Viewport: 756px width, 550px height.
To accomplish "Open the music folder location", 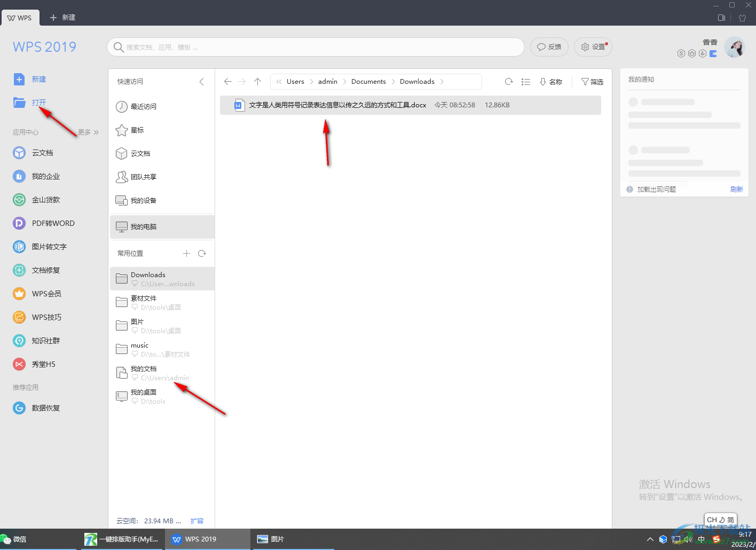I will pyautogui.click(x=162, y=349).
